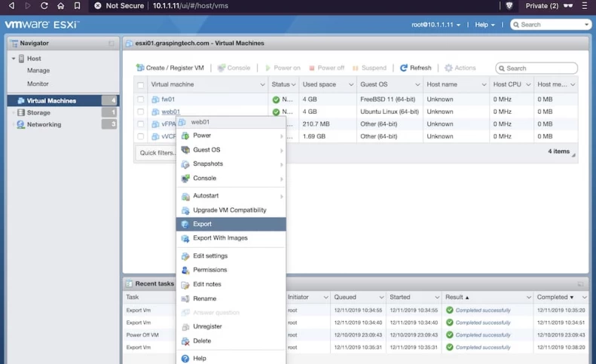Open Guest OS column dropdown arrow

coord(417,84)
